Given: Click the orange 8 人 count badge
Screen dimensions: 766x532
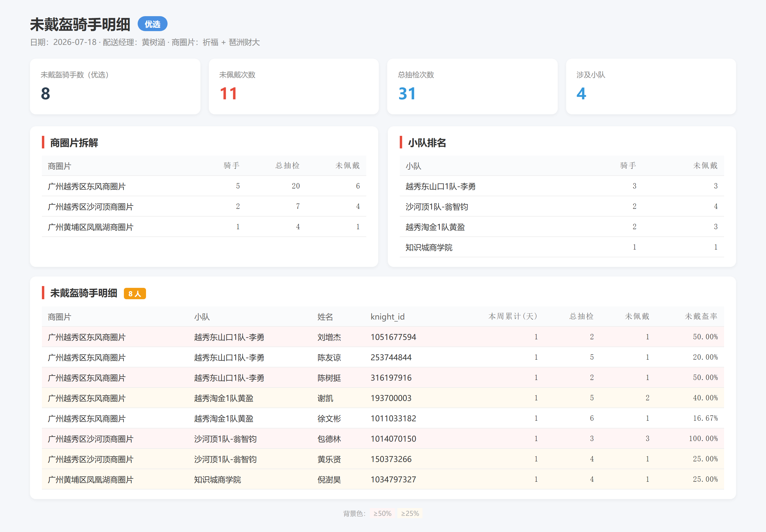Looking at the screenshot, I should [x=135, y=294].
